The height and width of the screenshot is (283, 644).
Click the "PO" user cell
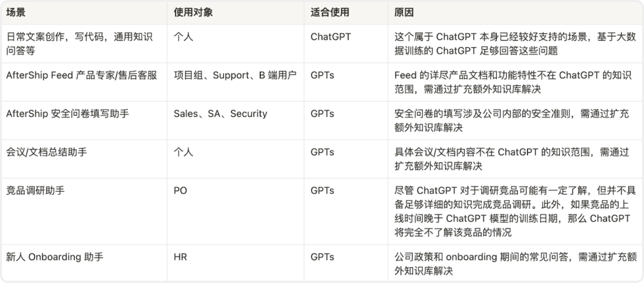click(181, 190)
